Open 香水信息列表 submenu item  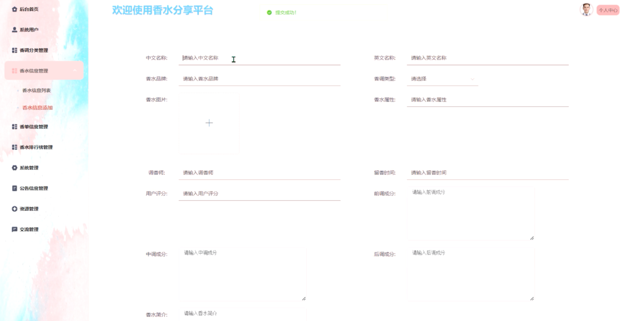37,91
